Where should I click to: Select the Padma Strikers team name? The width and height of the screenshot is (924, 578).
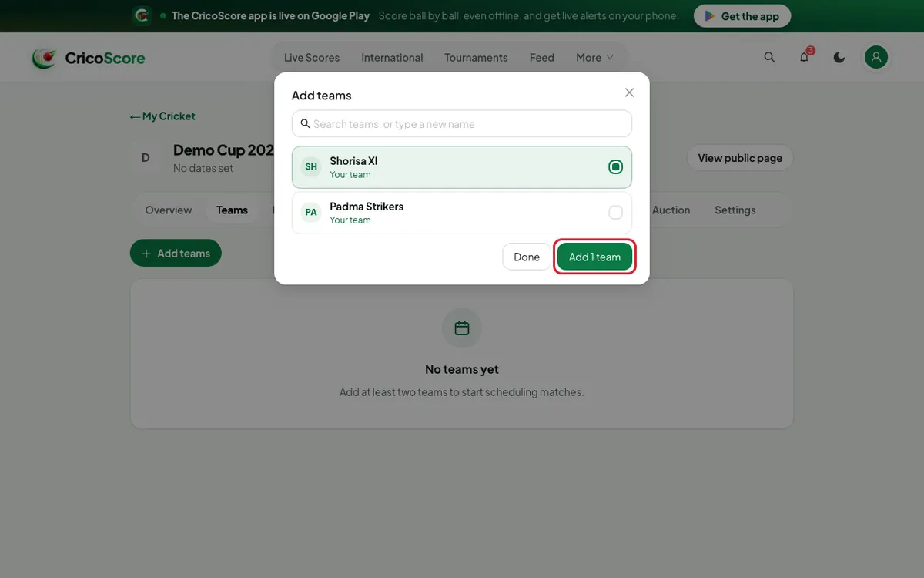(367, 207)
